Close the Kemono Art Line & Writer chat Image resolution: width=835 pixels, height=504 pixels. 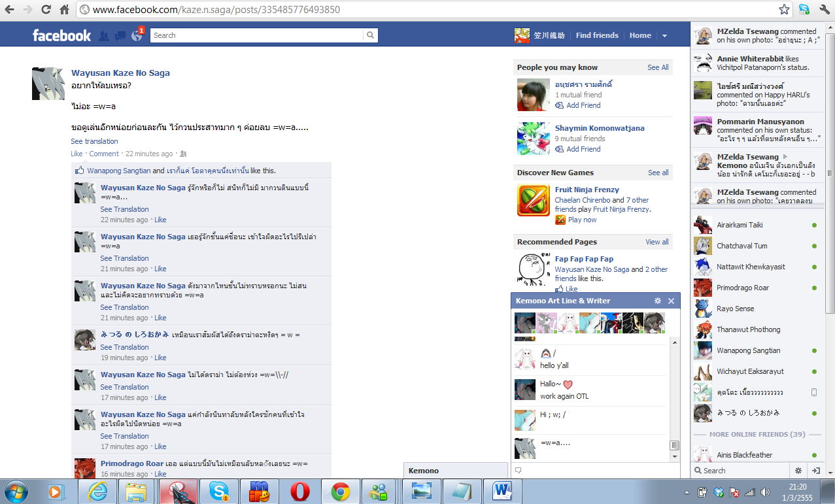click(671, 301)
